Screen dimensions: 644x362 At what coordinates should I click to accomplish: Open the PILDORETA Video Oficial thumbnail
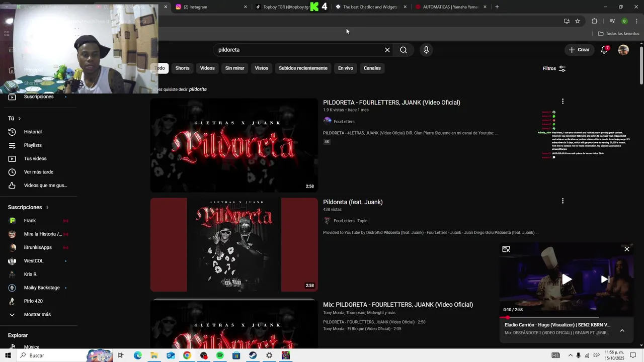pyautogui.click(x=234, y=145)
